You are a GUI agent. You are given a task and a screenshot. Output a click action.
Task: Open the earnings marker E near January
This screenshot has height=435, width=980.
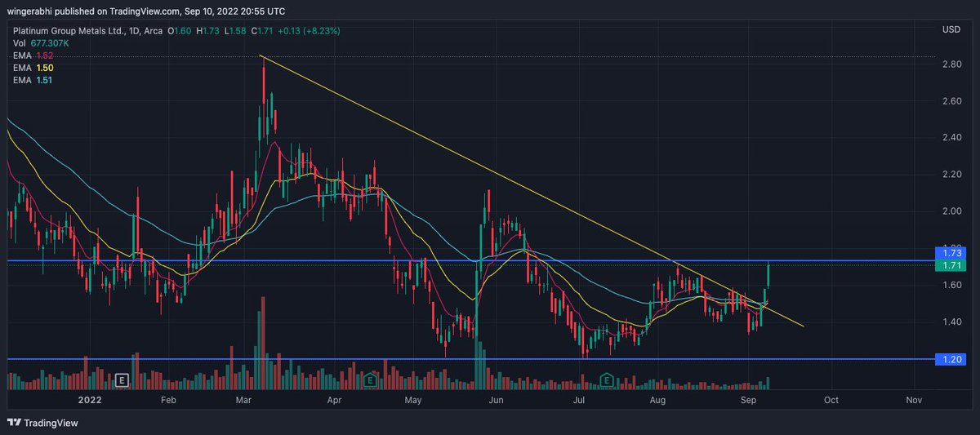coord(122,380)
